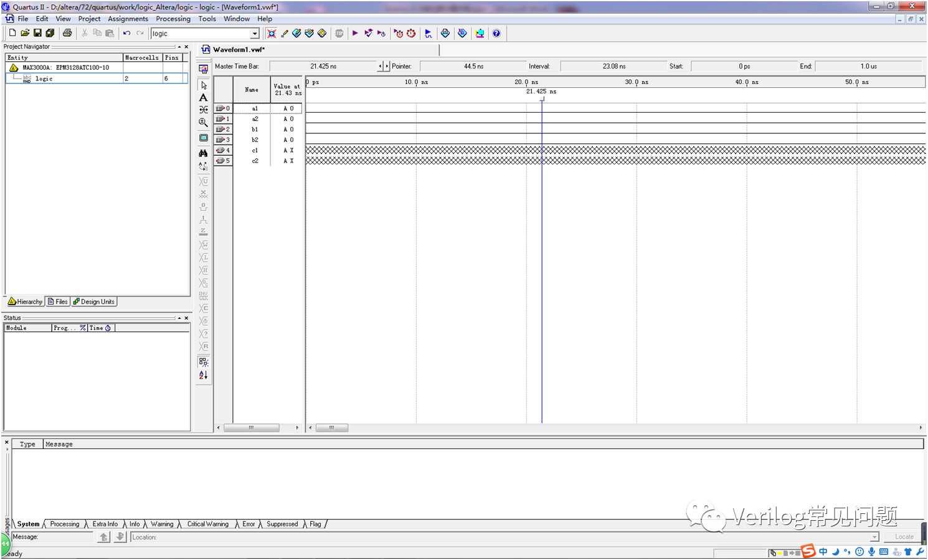Image resolution: width=928 pixels, height=560 pixels.
Task: Click the detach window icon near Master Time Bar
Action: pos(204,69)
